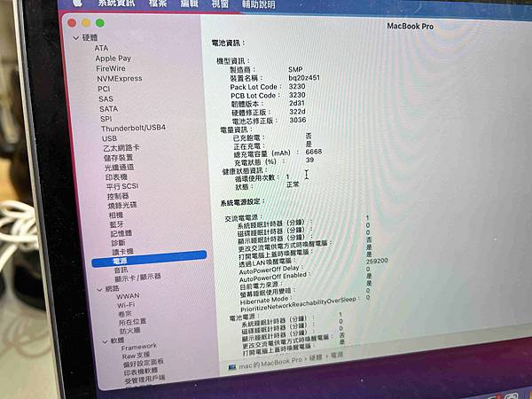Select SAS in the sidebar
532x399 pixels.
click(106, 99)
